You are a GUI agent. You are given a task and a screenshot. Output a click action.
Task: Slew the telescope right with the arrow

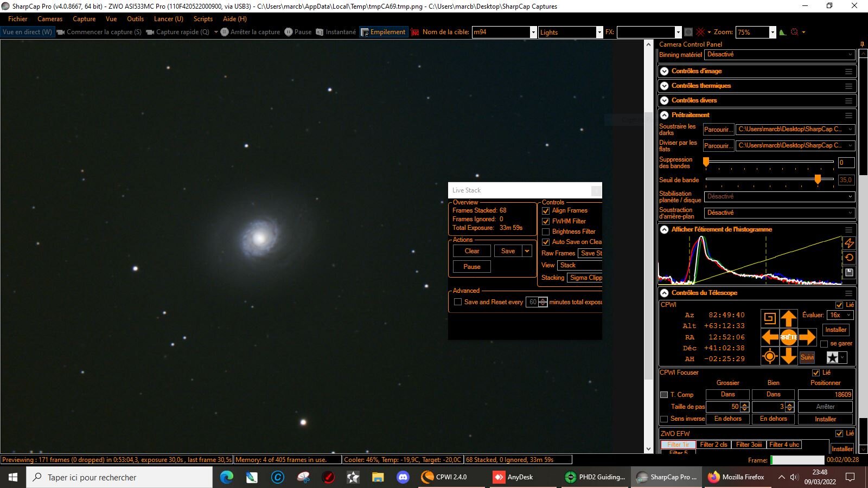pyautogui.click(x=807, y=337)
